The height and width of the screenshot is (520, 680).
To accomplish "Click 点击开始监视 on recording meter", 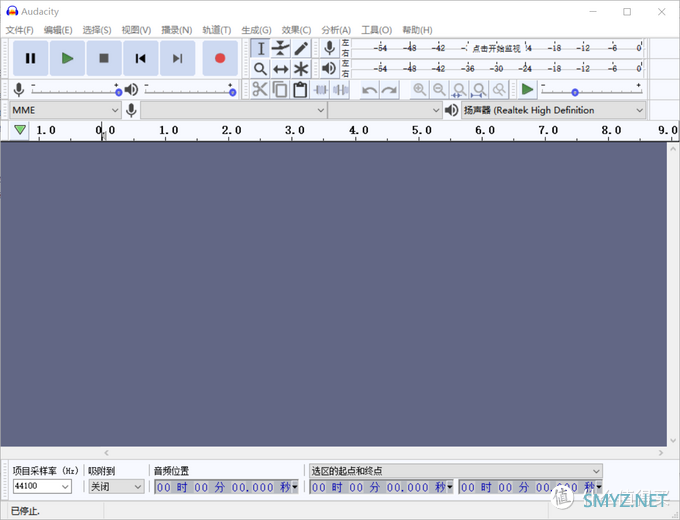I will [x=496, y=48].
